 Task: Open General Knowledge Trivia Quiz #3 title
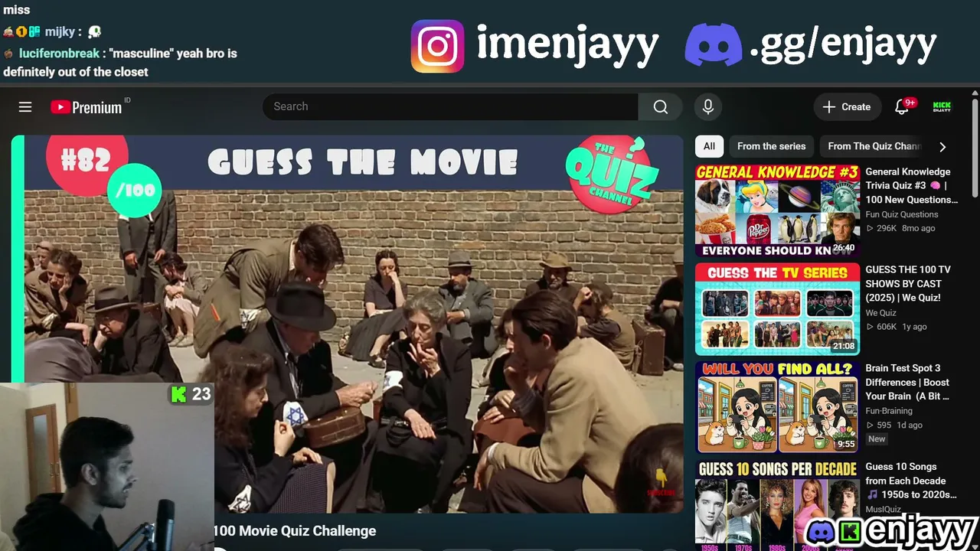911,186
